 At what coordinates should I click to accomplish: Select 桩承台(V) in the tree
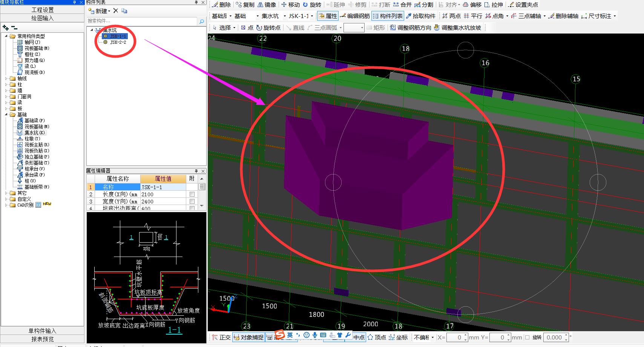[34, 169]
